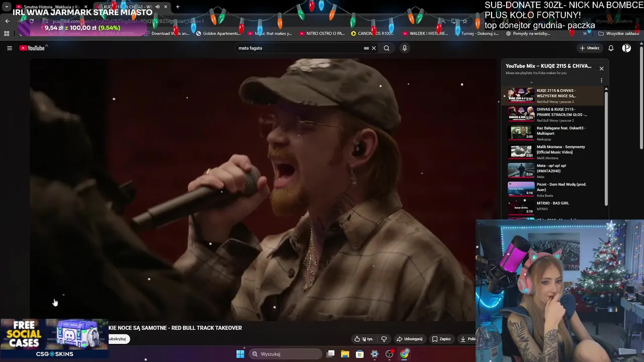Open Task View on the taskbar

pyautogui.click(x=331, y=354)
